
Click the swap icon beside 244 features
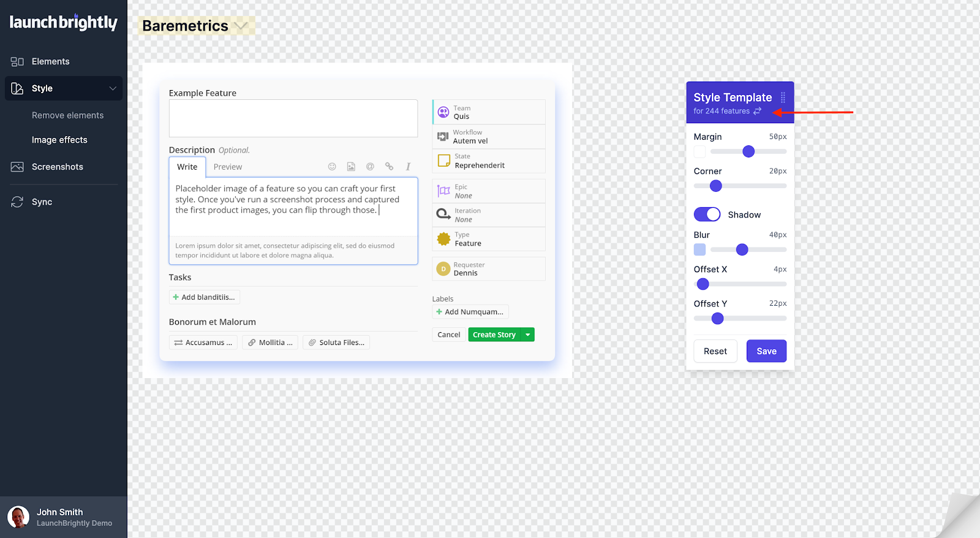[758, 111]
